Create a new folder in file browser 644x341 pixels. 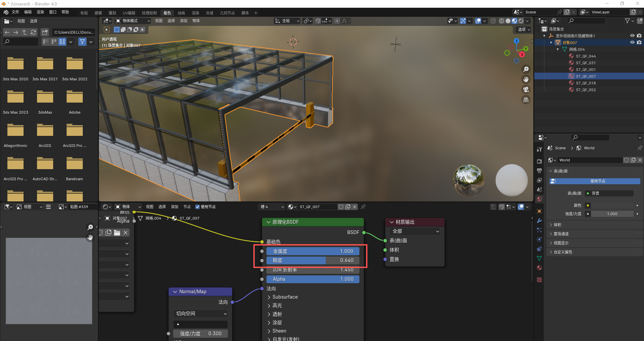point(45,32)
